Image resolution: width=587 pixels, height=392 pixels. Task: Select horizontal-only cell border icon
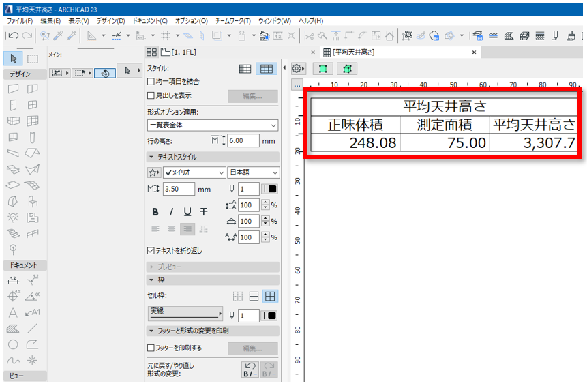click(254, 297)
